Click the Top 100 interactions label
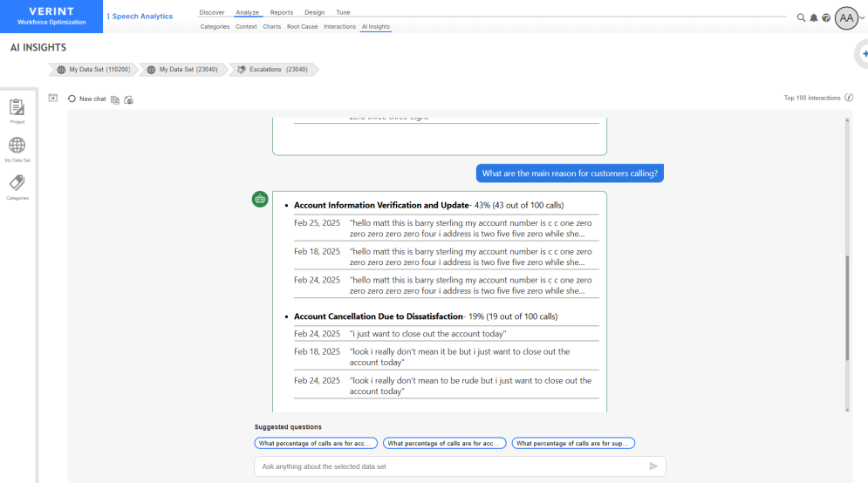Image resolution: width=868 pixels, height=483 pixels. pos(812,98)
